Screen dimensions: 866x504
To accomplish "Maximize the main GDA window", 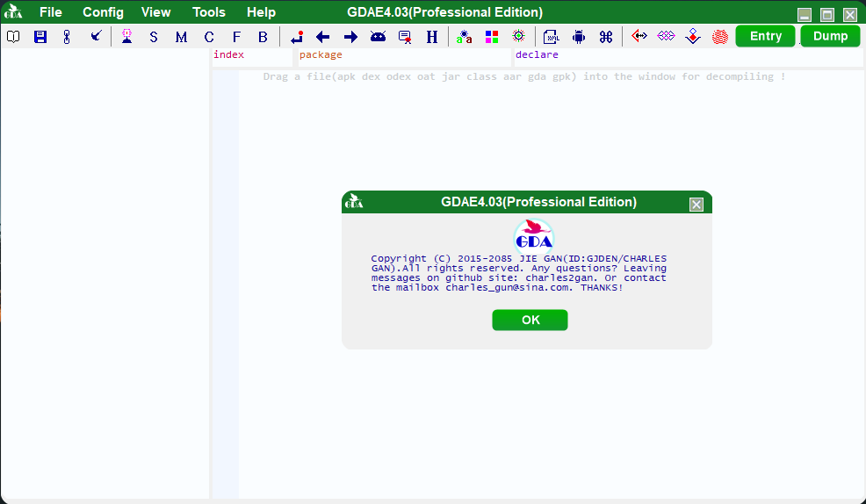I will pos(827,15).
